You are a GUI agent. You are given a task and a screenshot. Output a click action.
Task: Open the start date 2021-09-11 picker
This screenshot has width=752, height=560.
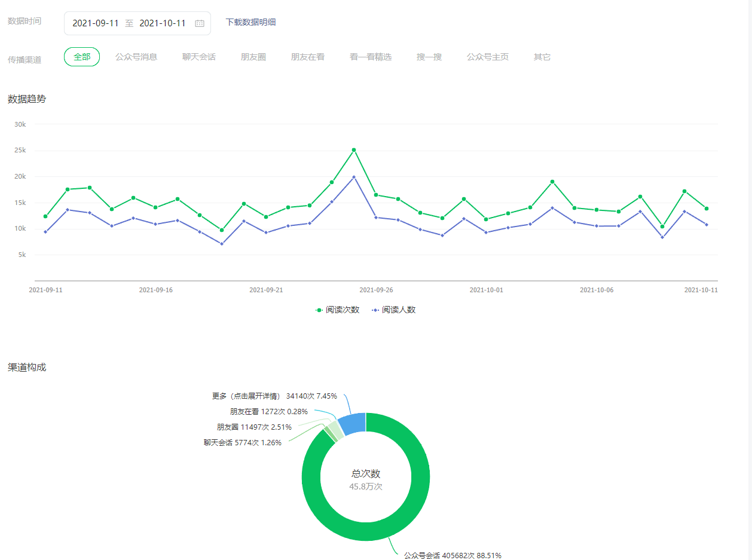96,23
